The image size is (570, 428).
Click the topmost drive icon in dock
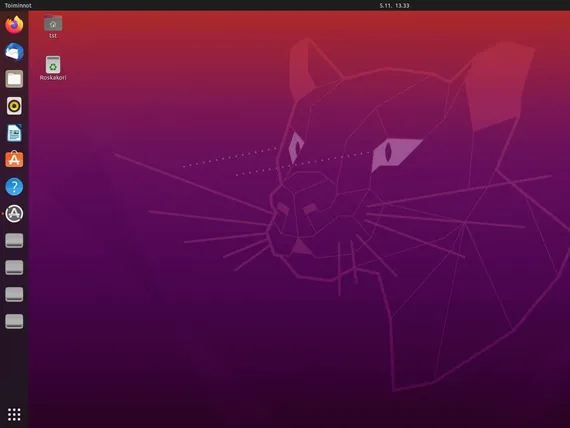click(14, 241)
